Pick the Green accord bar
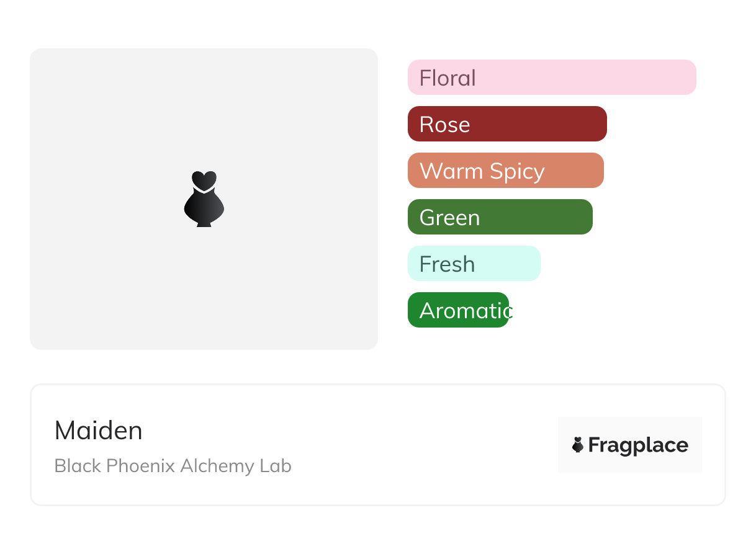Image resolution: width=756 pixels, height=536 pixels. tap(500, 217)
